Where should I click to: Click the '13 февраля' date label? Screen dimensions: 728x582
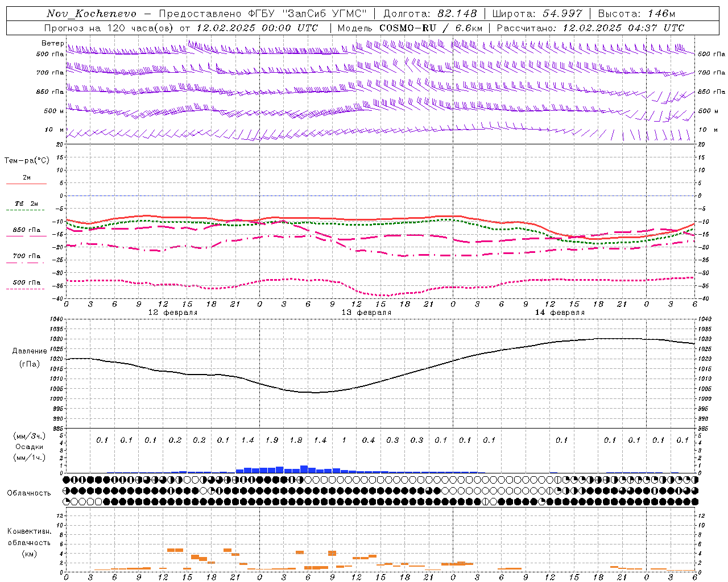click(x=366, y=313)
